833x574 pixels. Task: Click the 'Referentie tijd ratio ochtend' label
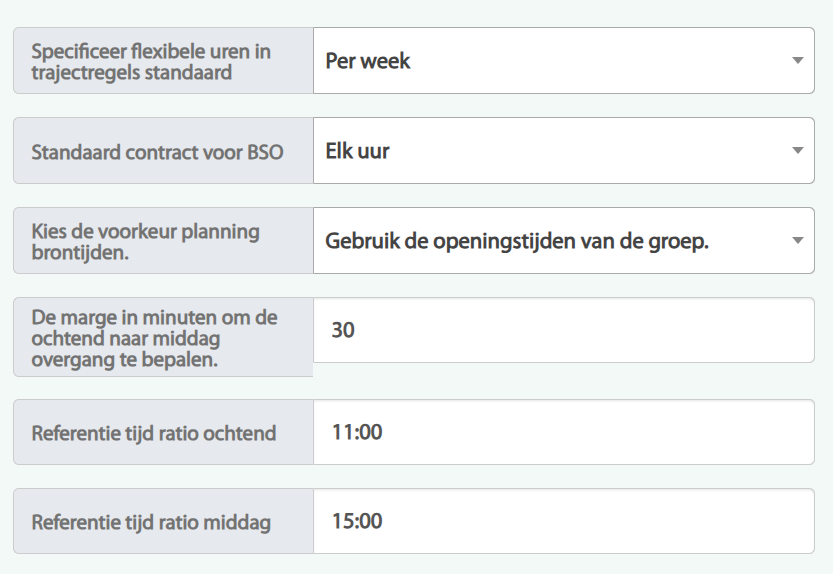[x=154, y=434]
